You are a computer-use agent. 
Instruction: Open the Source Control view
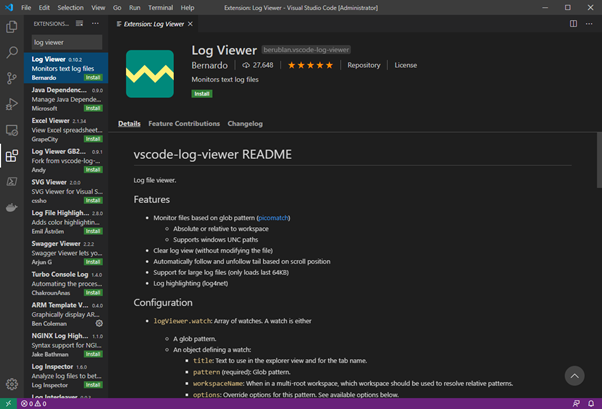(x=12, y=78)
